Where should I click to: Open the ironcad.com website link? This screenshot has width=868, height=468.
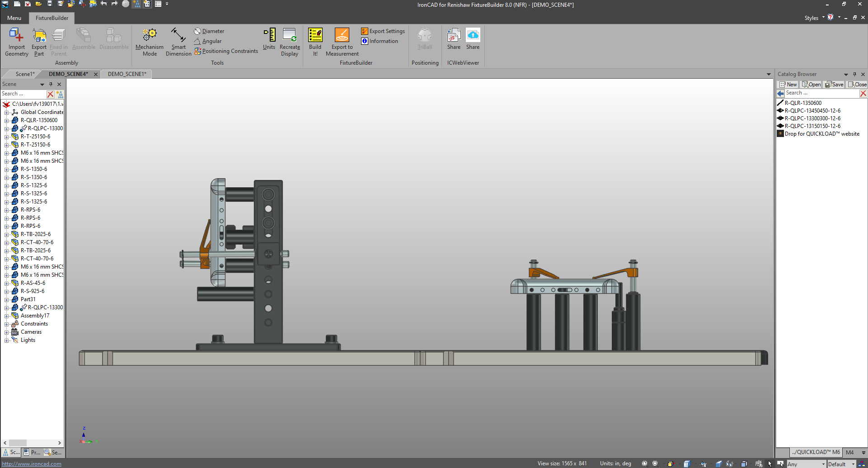click(x=32, y=464)
